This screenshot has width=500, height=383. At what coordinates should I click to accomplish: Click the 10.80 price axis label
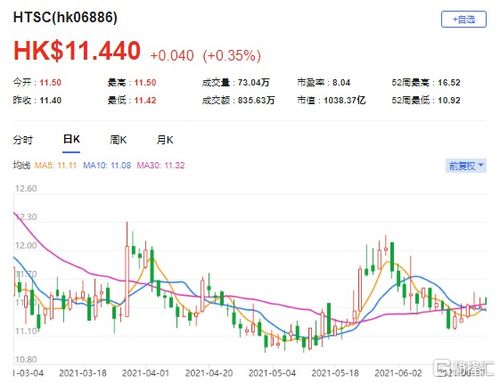point(26,360)
